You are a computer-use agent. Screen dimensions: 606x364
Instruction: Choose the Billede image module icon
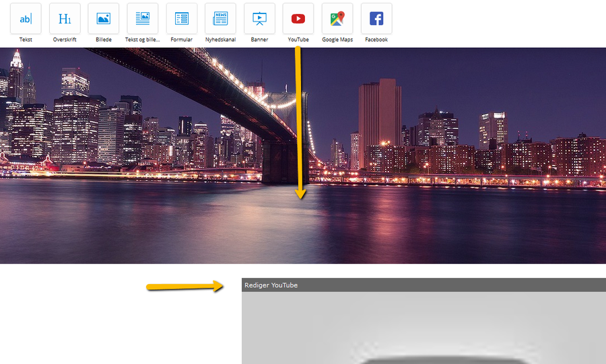(104, 19)
